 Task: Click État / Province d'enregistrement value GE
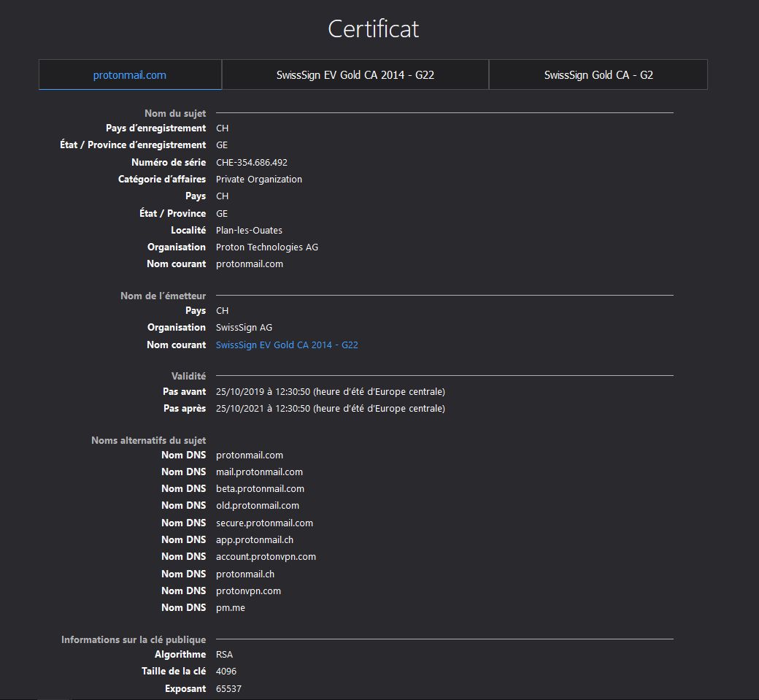222,145
